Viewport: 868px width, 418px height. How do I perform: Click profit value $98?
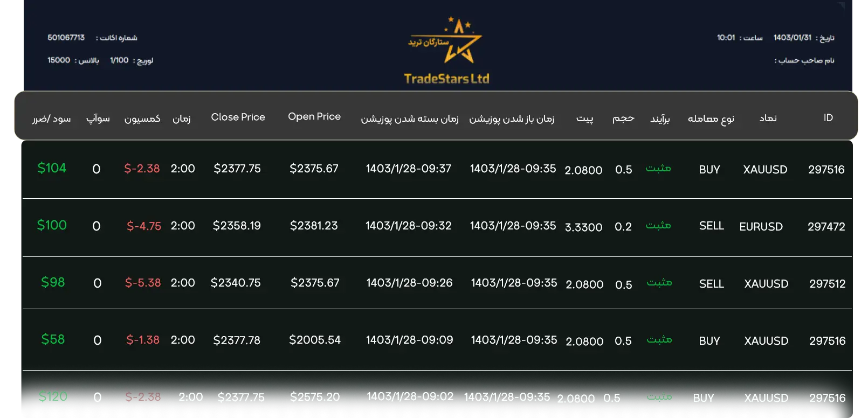click(x=53, y=282)
